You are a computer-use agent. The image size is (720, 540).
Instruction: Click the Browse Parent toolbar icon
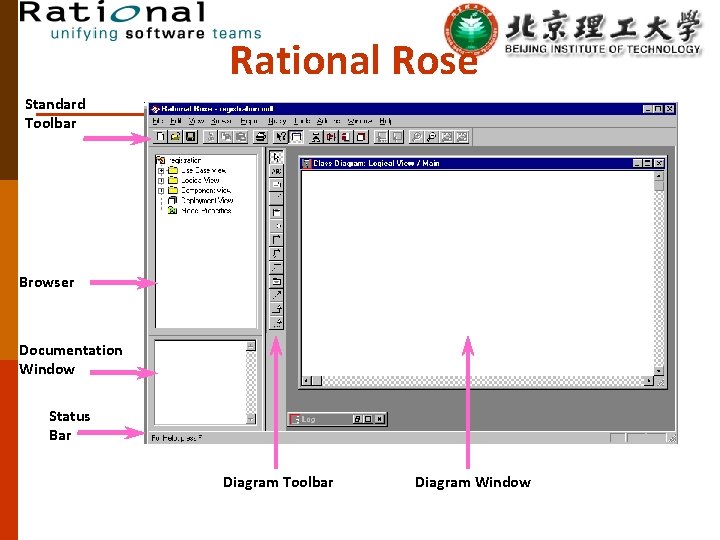[381, 137]
